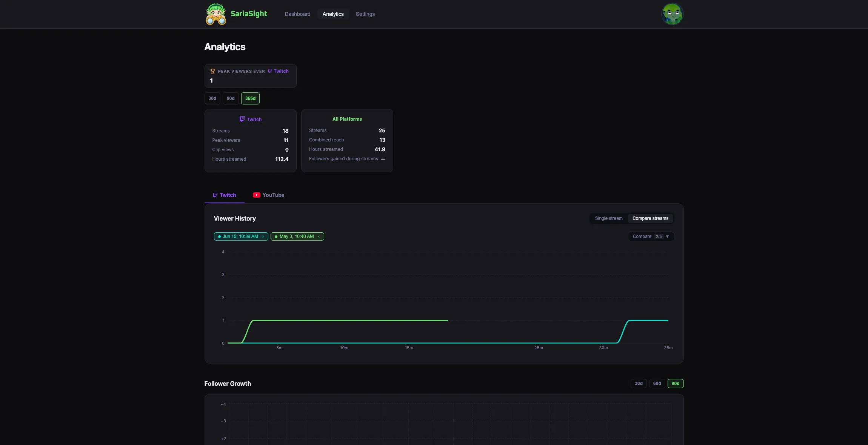
Task: Click the PEAK VIEWERS EVER label
Action: coord(241,71)
